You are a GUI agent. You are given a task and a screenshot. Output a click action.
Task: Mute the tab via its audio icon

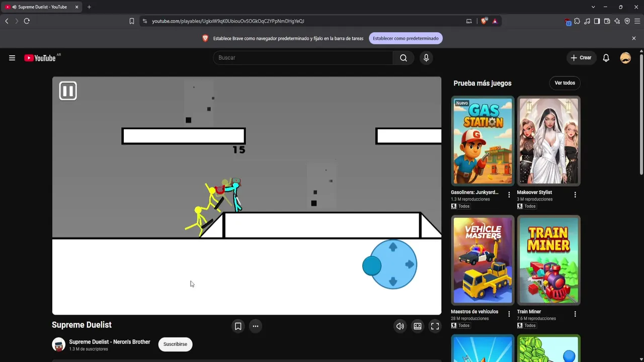click(14, 7)
